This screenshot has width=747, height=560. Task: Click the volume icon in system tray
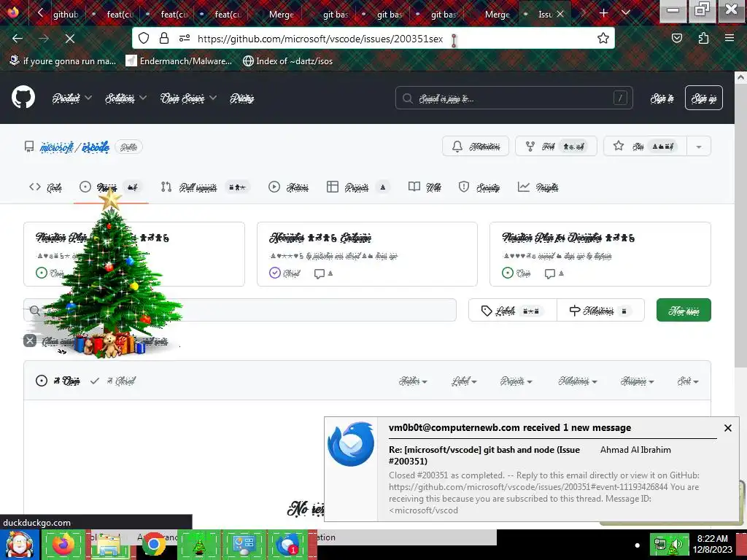pos(676,545)
